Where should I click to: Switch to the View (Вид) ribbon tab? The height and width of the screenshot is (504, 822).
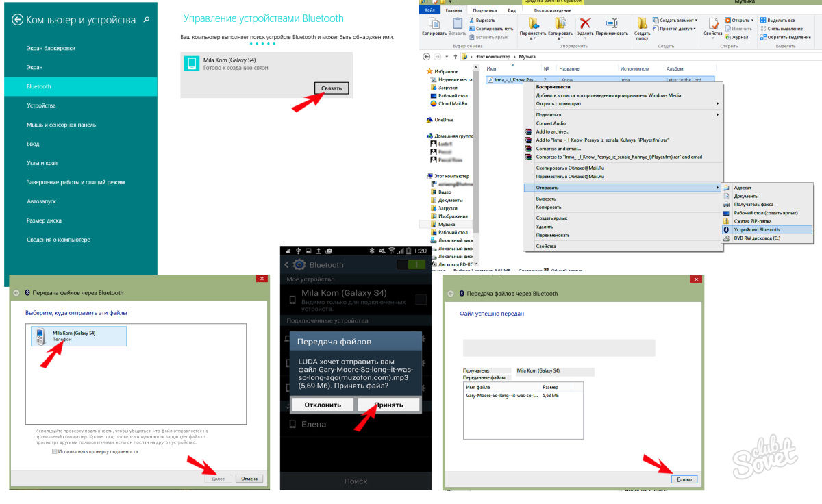[512, 11]
